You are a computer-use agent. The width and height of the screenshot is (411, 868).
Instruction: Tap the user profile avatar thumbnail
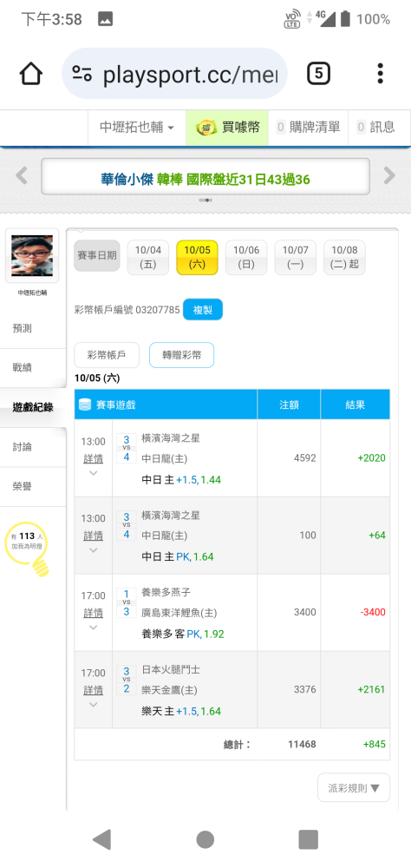(32, 256)
